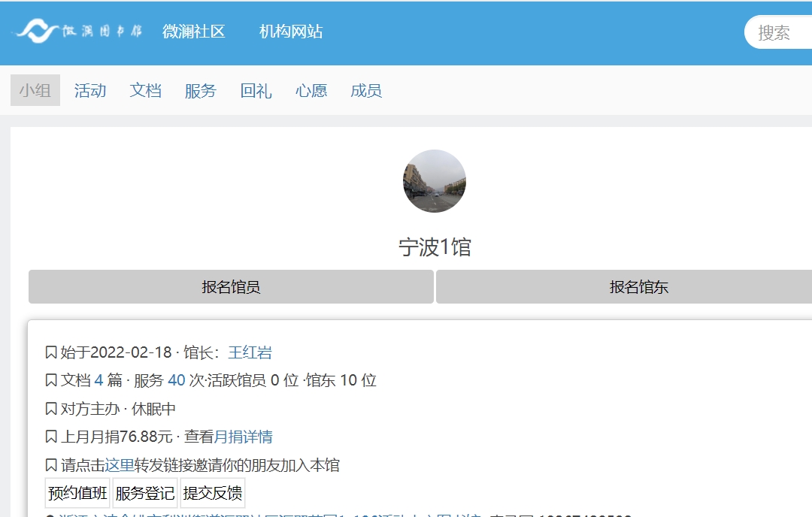Click the 搜索 search field

[779, 32]
